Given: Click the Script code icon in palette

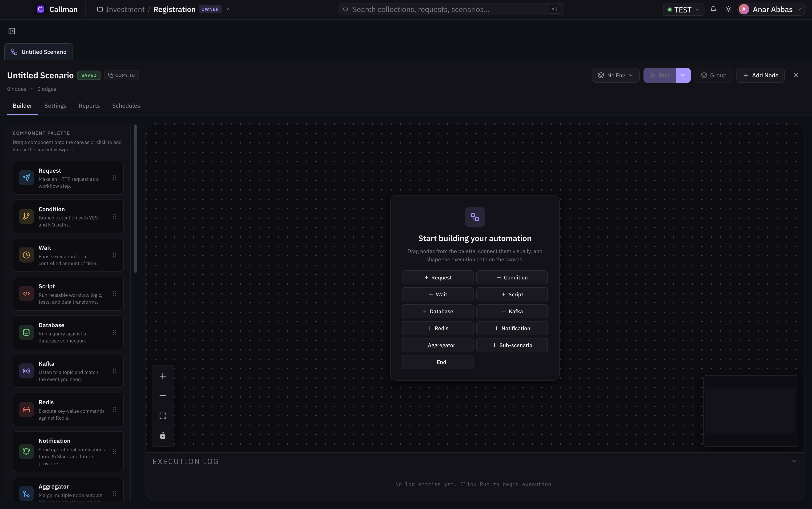Looking at the screenshot, I should [x=26, y=294].
